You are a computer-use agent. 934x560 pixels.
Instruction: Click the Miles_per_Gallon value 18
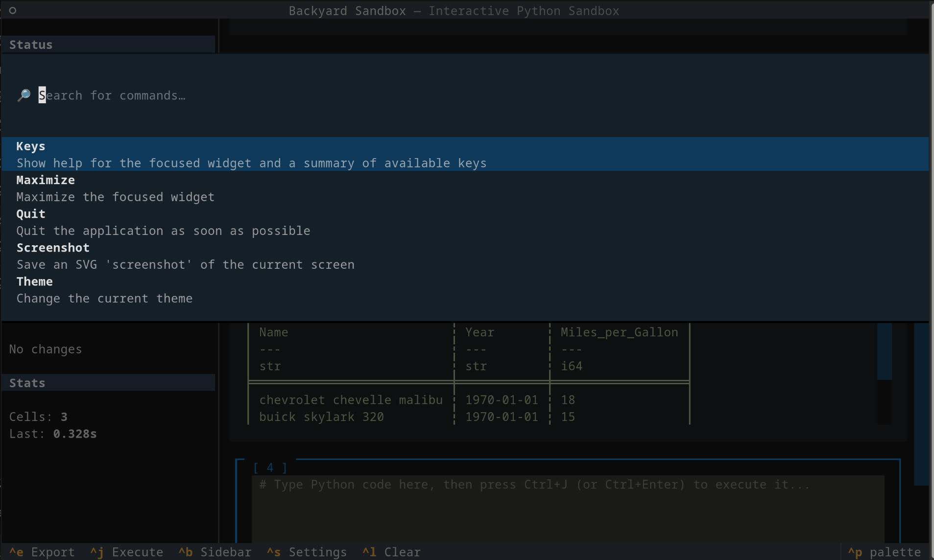click(x=568, y=400)
